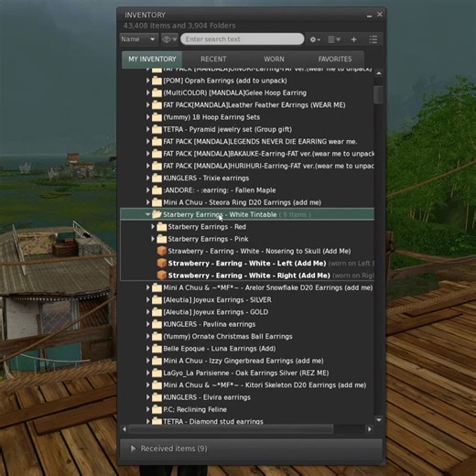The image size is (476, 476).
Task: Click KUNGLERS Elvira earrings folder icon
Action: click(157, 397)
